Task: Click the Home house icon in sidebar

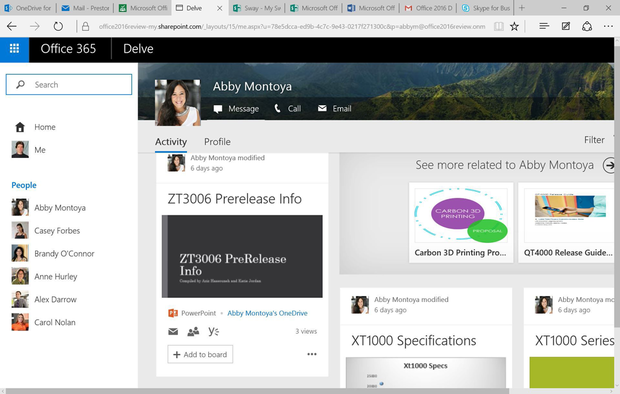Action: coord(20,127)
